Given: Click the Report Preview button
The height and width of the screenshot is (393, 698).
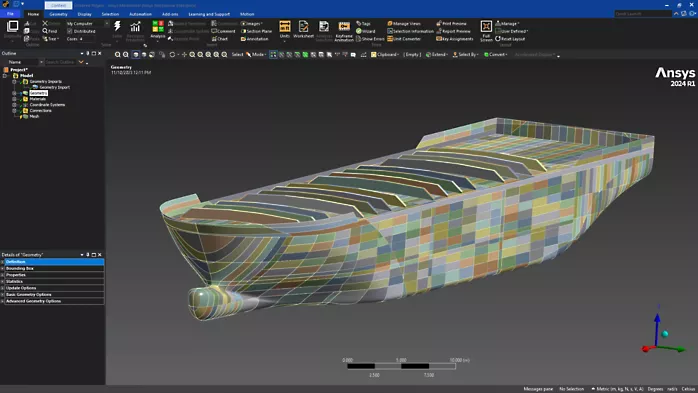Looking at the screenshot, I should click(454, 31).
